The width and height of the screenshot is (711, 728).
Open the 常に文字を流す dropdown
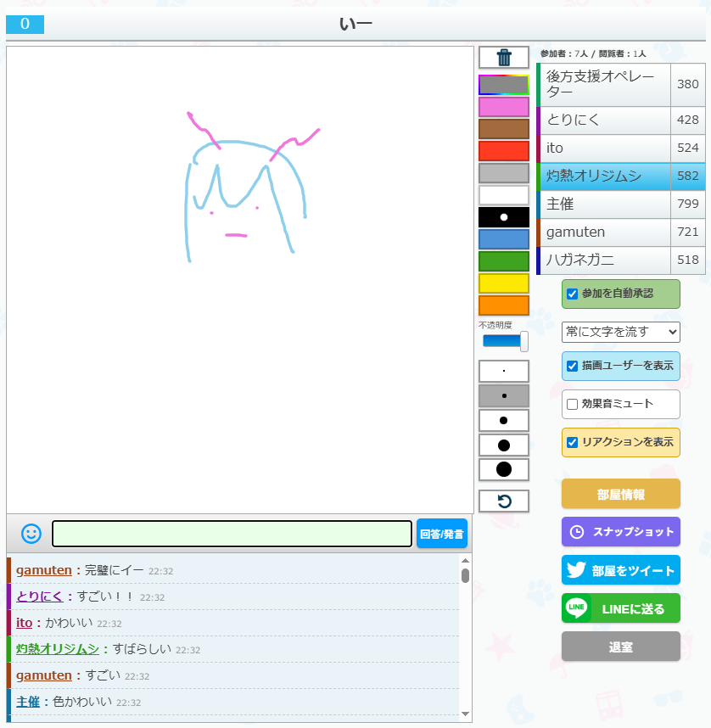[x=620, y=332]
